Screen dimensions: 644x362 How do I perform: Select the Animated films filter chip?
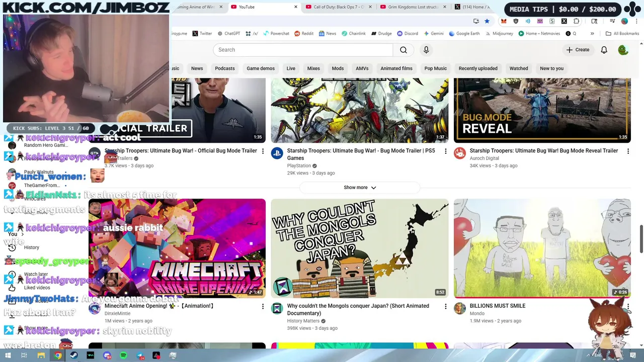396,68
